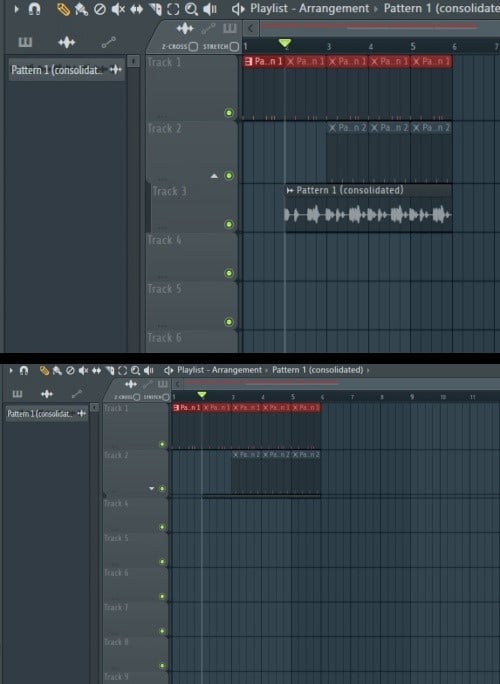
Task: Click pattern focus piano icon above upper ruler
Action: 229,29
